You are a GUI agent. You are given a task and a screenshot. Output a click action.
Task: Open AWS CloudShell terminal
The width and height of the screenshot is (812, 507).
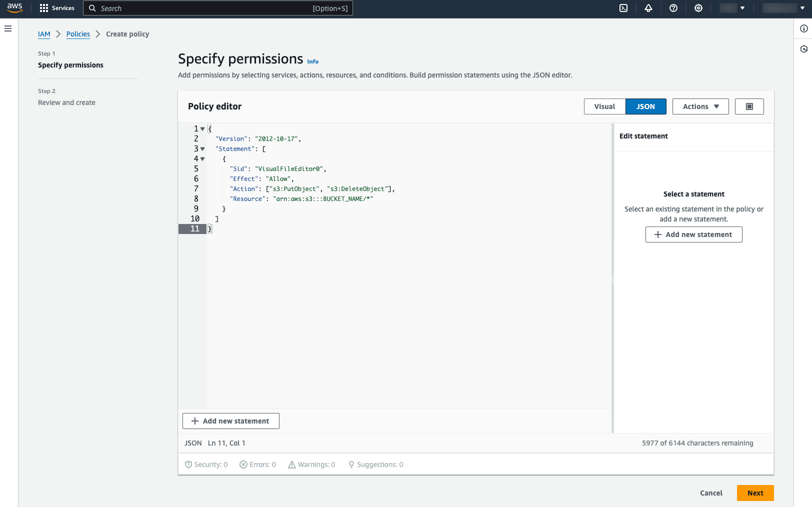pos(623,8)
